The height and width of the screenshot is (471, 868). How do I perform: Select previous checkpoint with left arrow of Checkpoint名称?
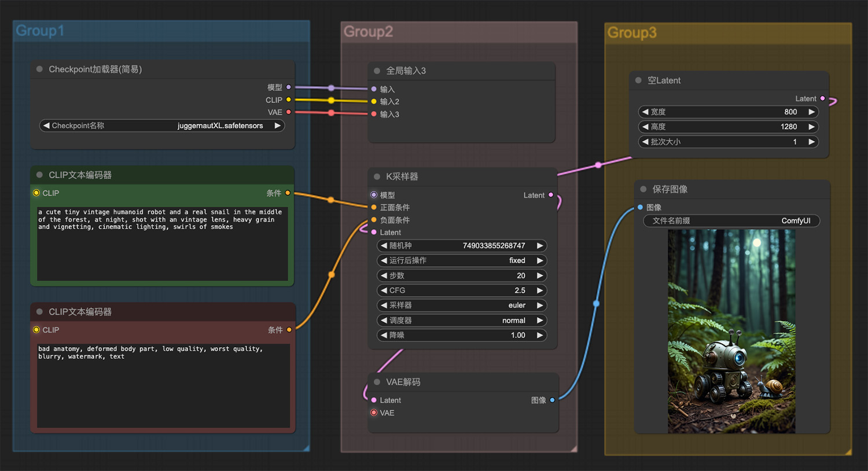coord(46,126)
